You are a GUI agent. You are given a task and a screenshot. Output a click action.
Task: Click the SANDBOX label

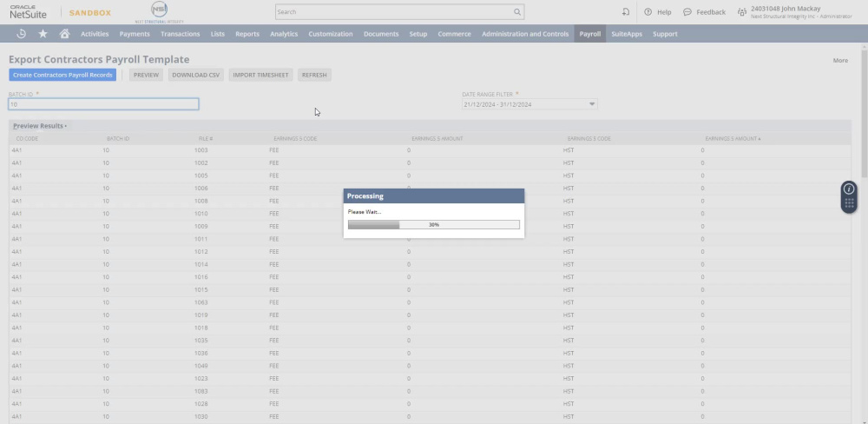[89, 13]
